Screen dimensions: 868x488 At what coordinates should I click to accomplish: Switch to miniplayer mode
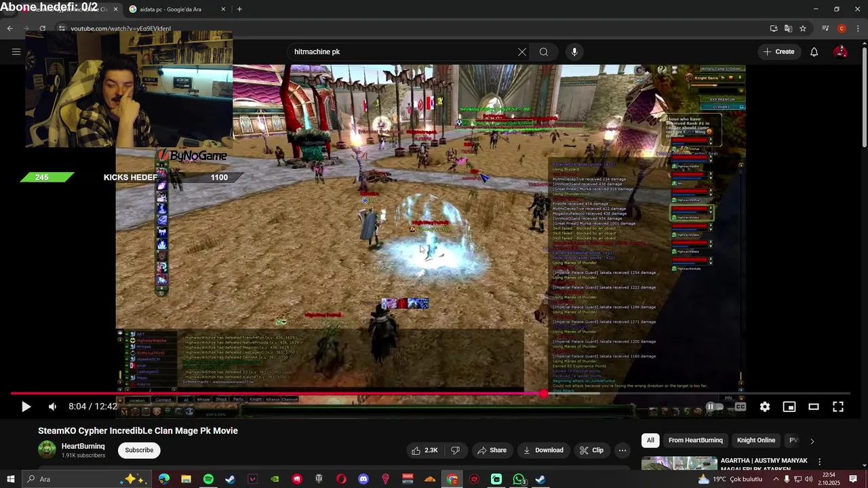789,407
